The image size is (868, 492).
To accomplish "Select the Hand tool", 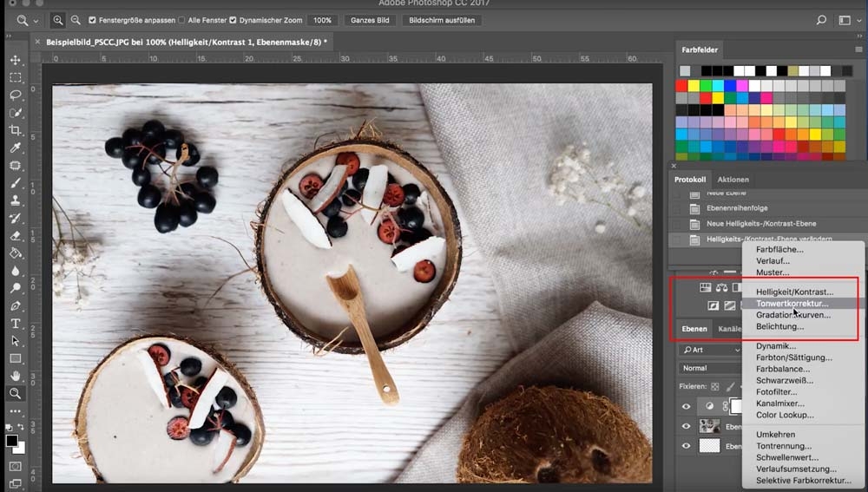I will 15,376.
